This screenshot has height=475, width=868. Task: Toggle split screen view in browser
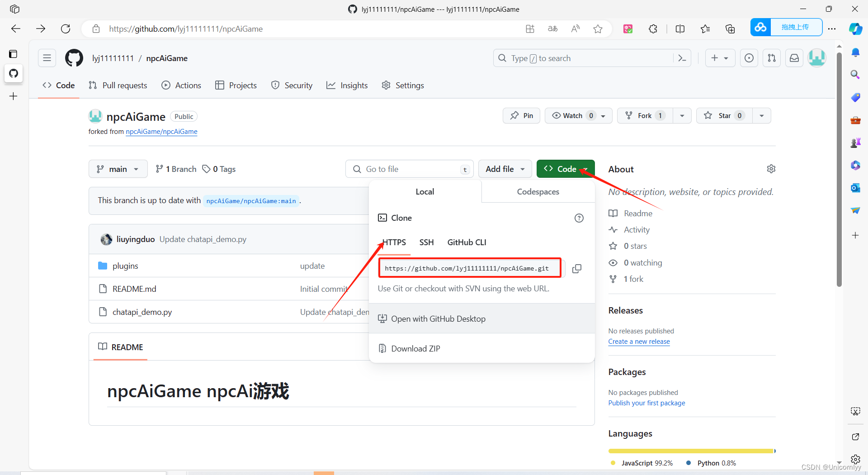point(680,29)
